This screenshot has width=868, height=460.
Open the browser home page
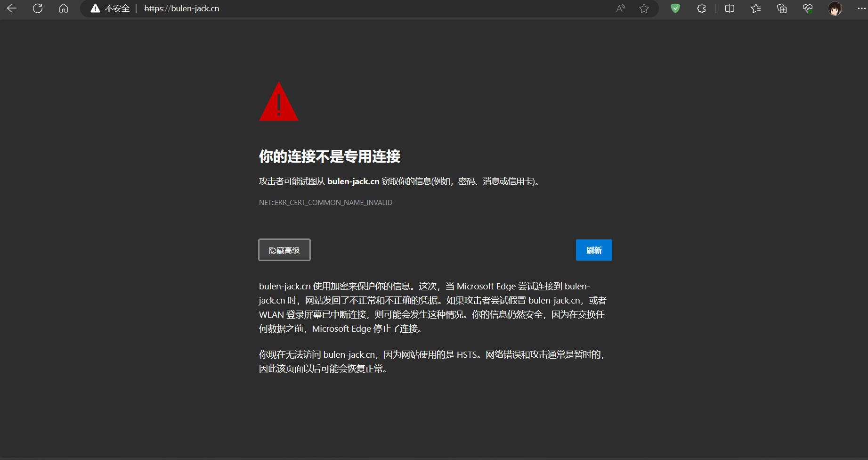click(x=64, y=8)
